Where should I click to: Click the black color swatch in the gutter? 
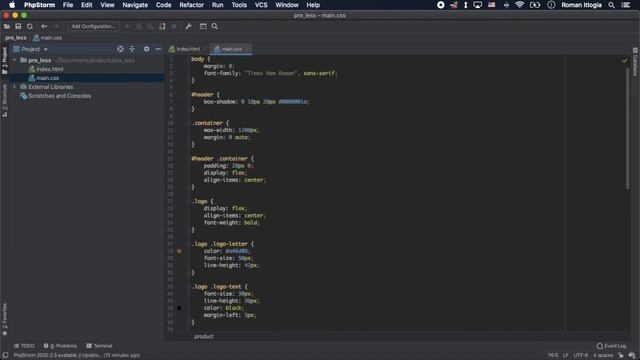point(179,308)
